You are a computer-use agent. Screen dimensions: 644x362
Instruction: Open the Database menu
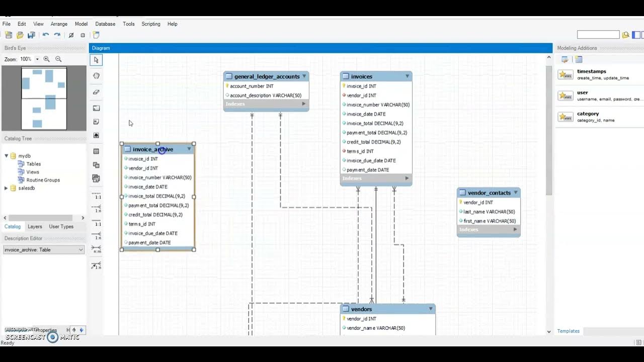(105, 24)
